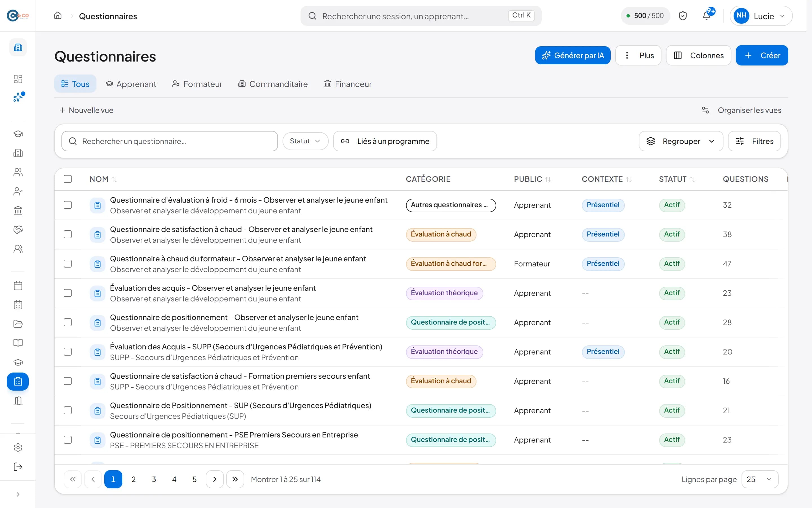Open the sidebar bank/financeur icon

click(x=18, y=211)
